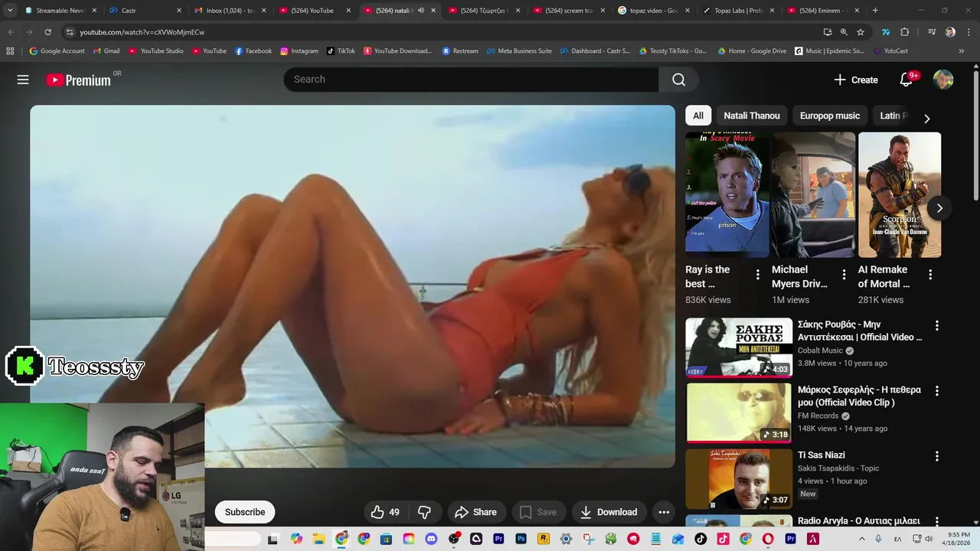This screenshot has height=551, width=980.
Task: Open the Ray is the best Short thumbnail
Action: pos(727,194)
